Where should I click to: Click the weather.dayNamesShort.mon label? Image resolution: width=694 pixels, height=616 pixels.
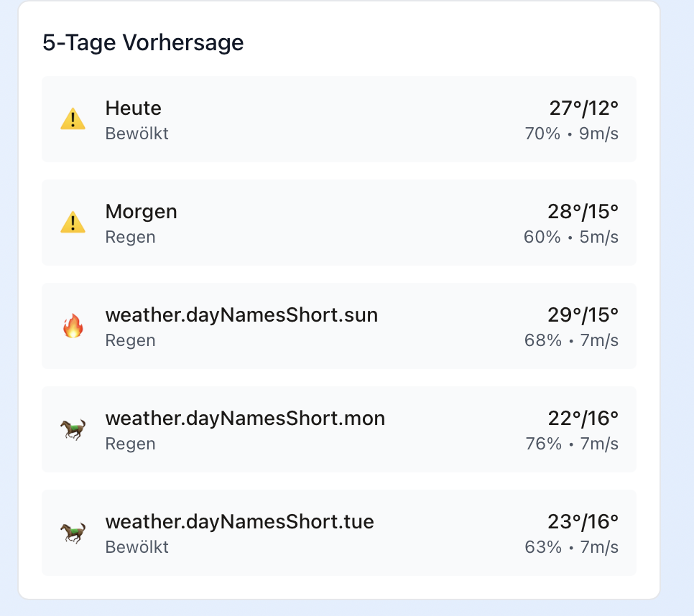[x=245, y=419]
